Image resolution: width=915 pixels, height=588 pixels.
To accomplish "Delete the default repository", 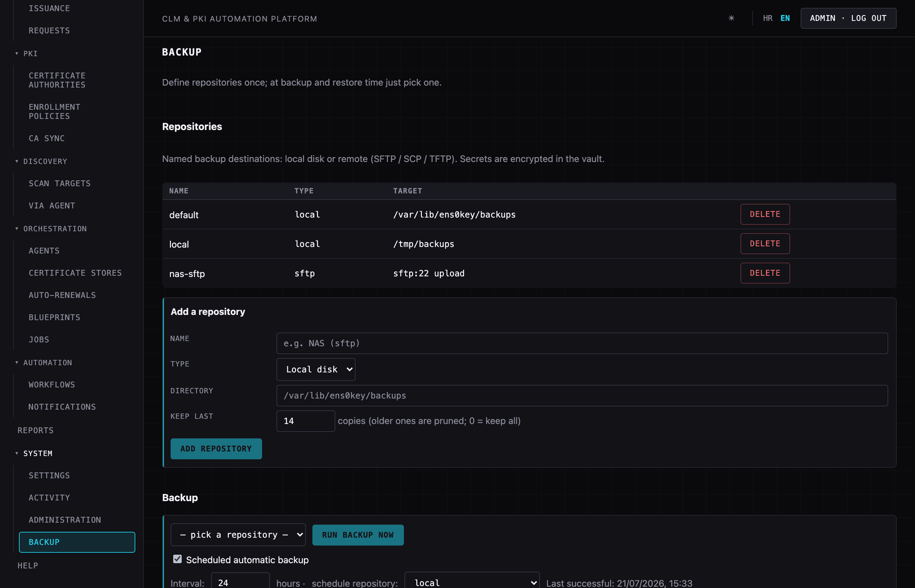I will coord(765,214).
